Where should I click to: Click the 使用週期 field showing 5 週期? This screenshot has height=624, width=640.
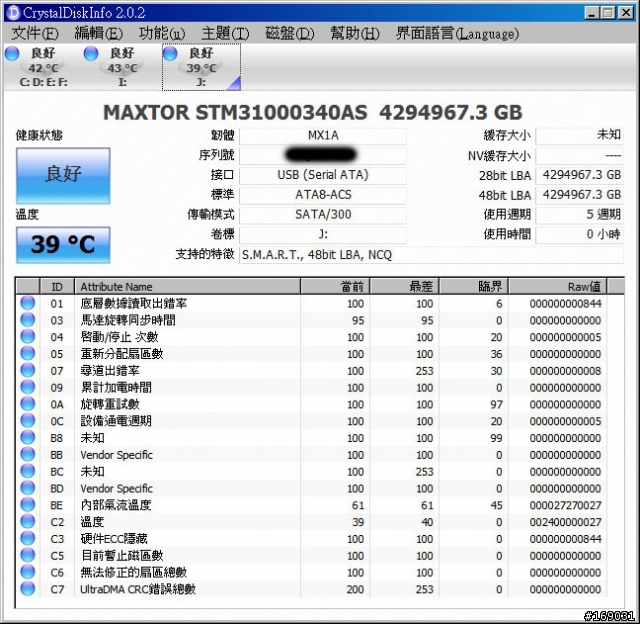[580, 215]
